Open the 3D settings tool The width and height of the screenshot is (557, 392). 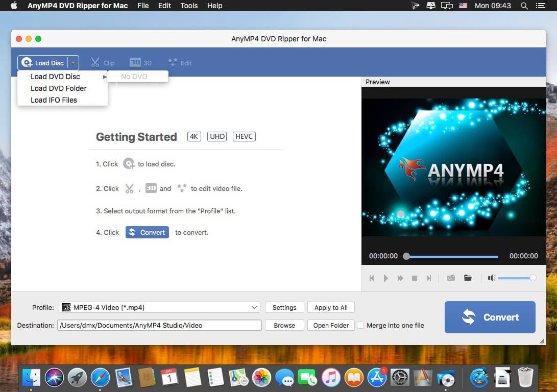(x=141, y=63)
